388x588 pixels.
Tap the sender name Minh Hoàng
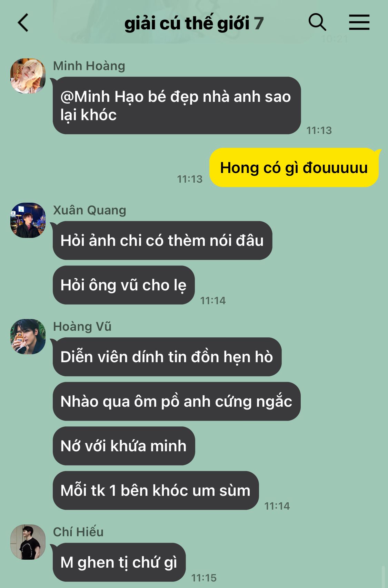[x=89, y=66]
